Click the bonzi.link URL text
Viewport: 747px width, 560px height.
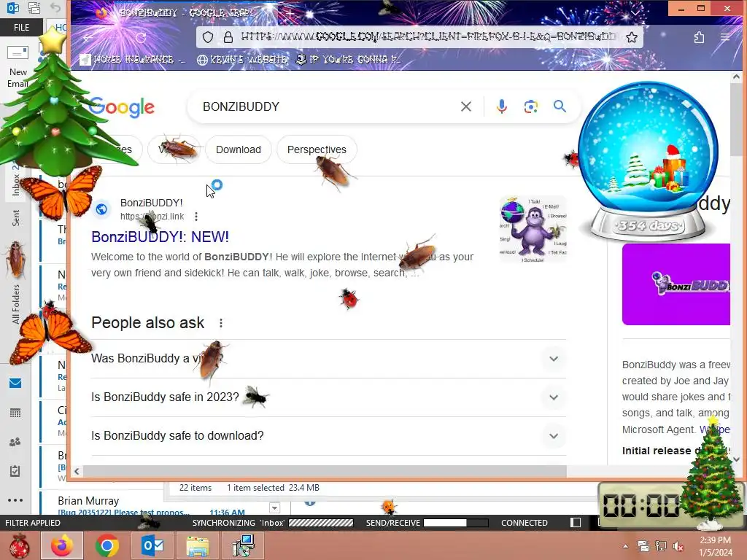[152, 217]
